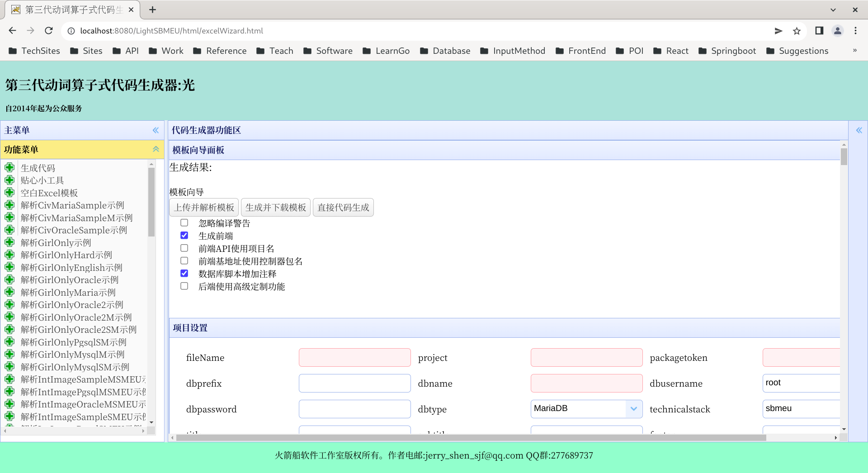Uncheck 数据库脚本增加注释 checkbox
Viewport: 868px width, 473px height.
point(184,273)
